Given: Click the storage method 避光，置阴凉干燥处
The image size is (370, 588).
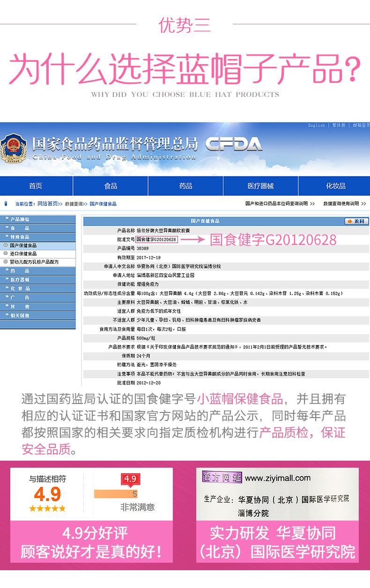Looking at the screenshot, I should (156, 365).
